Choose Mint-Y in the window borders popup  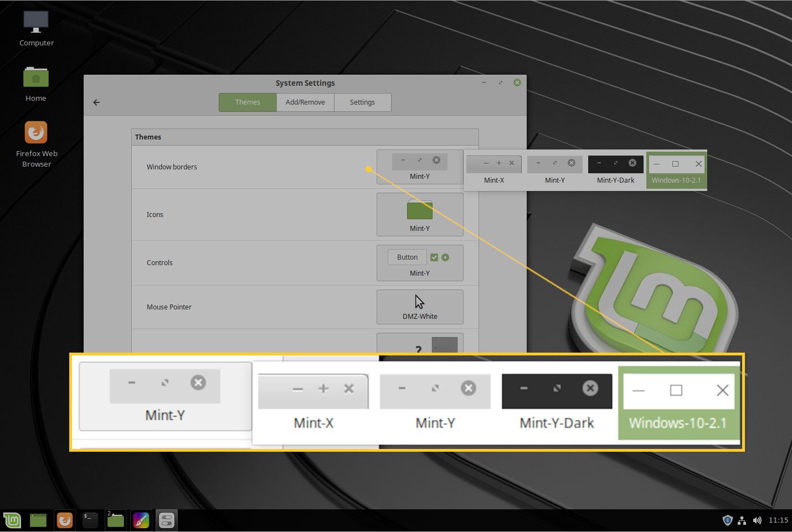(x=555, y=171)
